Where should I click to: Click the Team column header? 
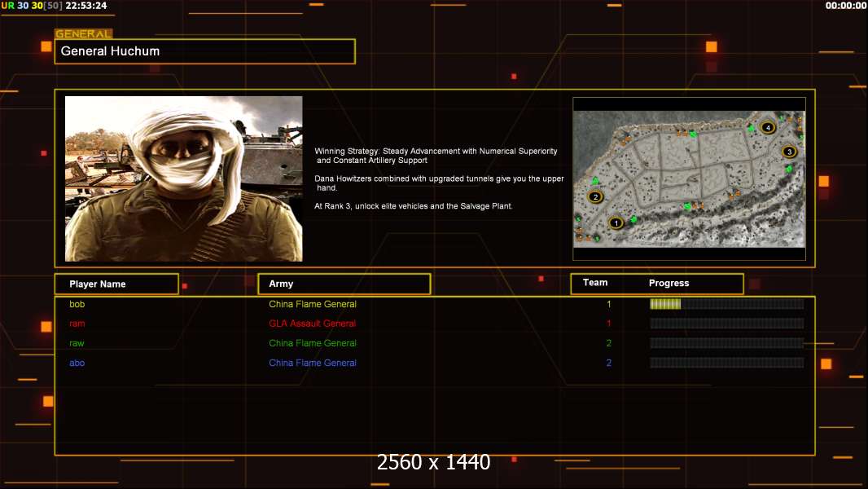coord(595,283)
